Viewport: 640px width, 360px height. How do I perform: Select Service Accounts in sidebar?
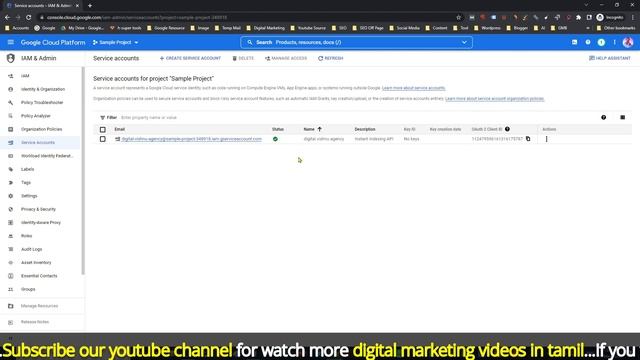point(38,143)
